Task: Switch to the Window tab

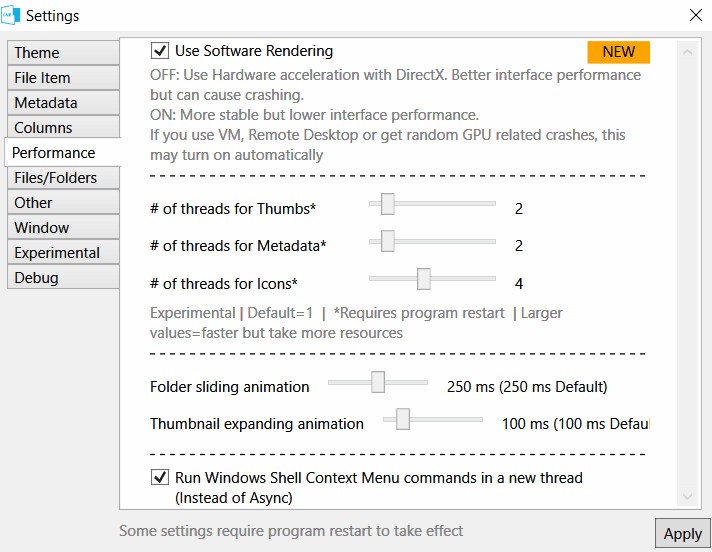Action: pyautogui.click(x=64, y=227)
